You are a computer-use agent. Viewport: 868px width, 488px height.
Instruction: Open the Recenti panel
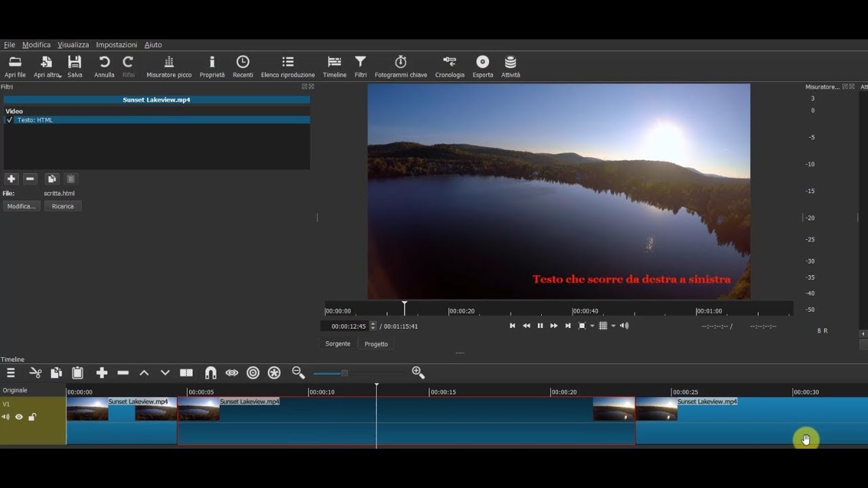click(243, 66)
